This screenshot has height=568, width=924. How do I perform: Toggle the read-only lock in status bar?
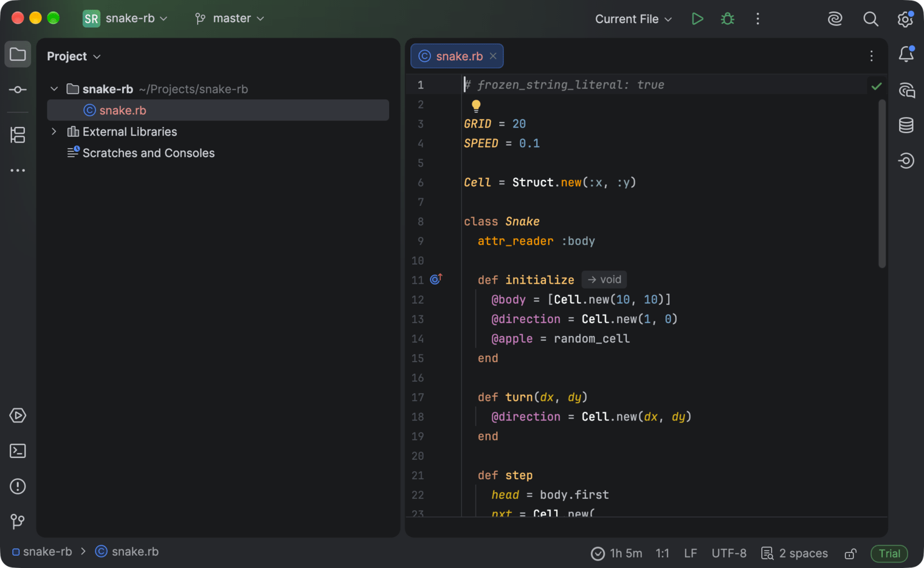(850, 553)
